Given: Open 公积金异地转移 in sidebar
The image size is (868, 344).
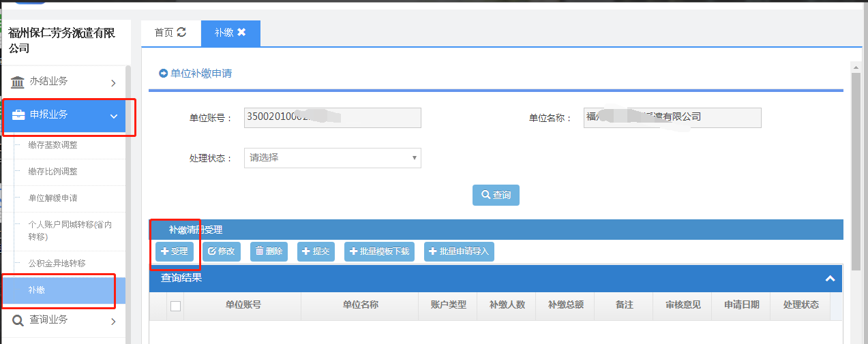Looking at the screenshot, I should (57, 263).
